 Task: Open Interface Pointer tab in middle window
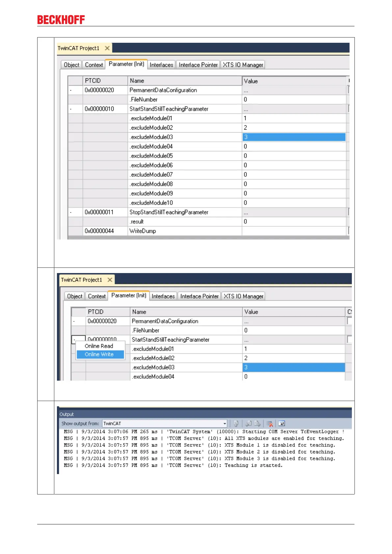coord(199,296)
